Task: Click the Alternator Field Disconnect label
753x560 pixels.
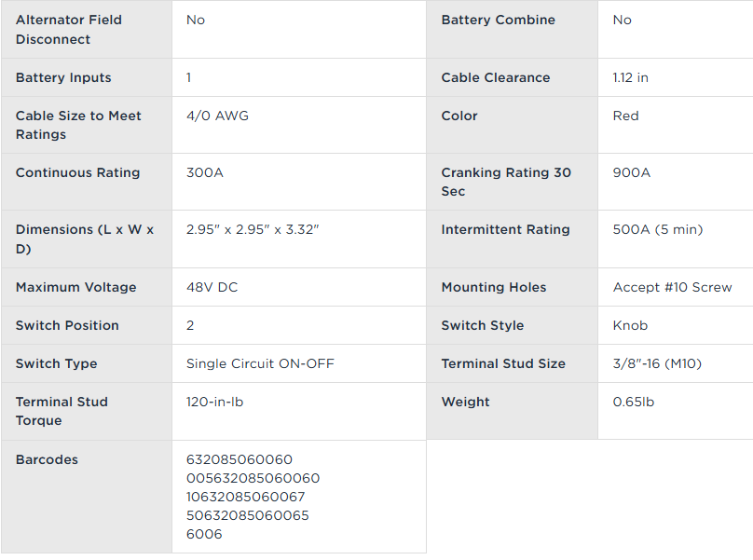Action: coord(69,30)
